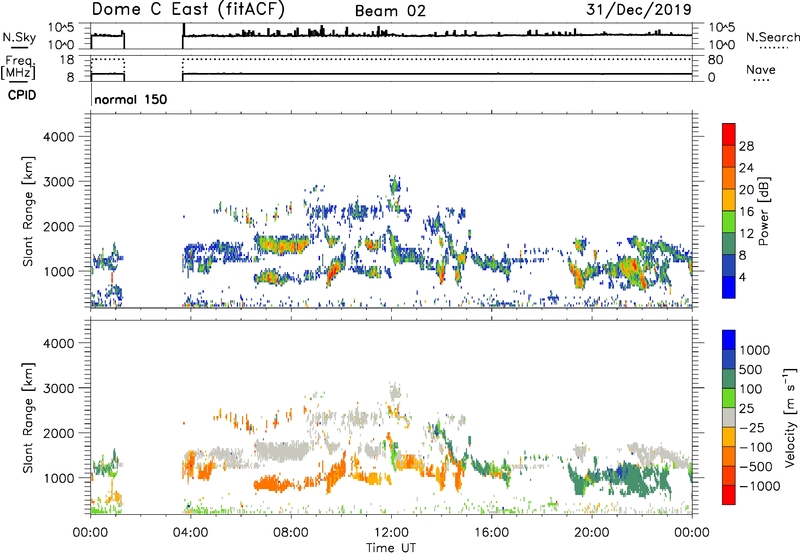The width and height of the screenshot is (800, 554).
Task: Click '3000' on the velocity panel range axis
Action: (x=59, y=388)
